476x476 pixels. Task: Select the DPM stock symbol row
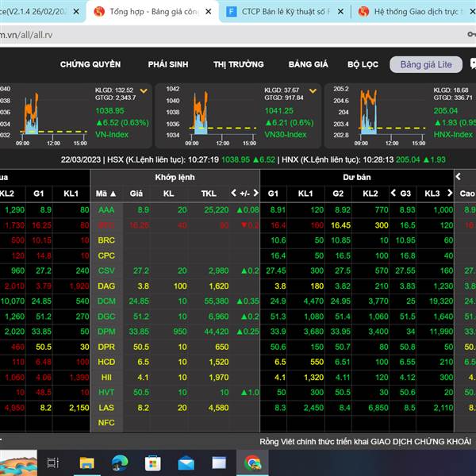pyautogui.click(x=106, y=331)
